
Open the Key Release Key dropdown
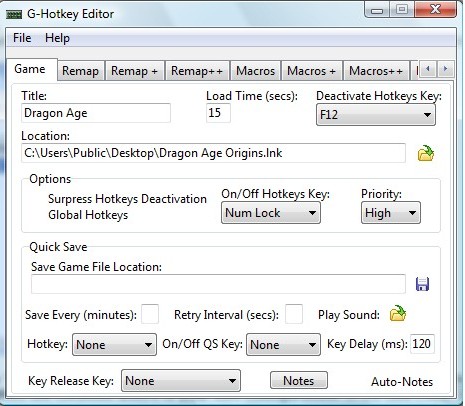(181, 381)
